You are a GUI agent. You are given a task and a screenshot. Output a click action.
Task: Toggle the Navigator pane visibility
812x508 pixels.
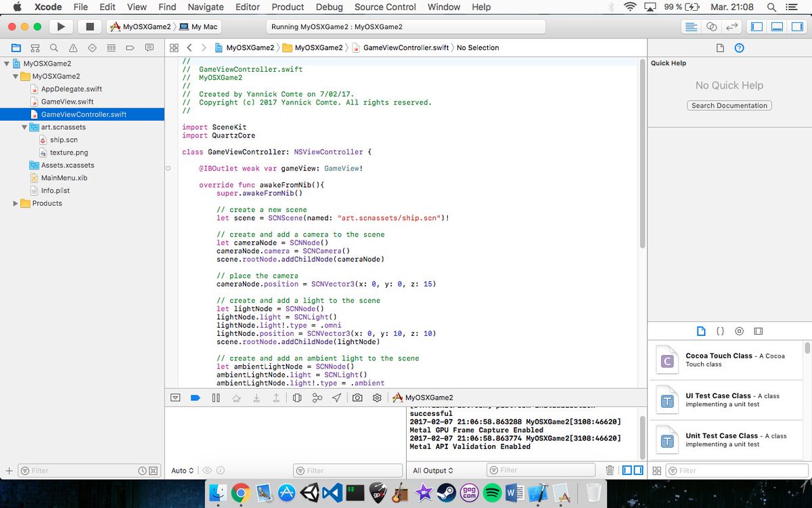(x=757, y=26)
